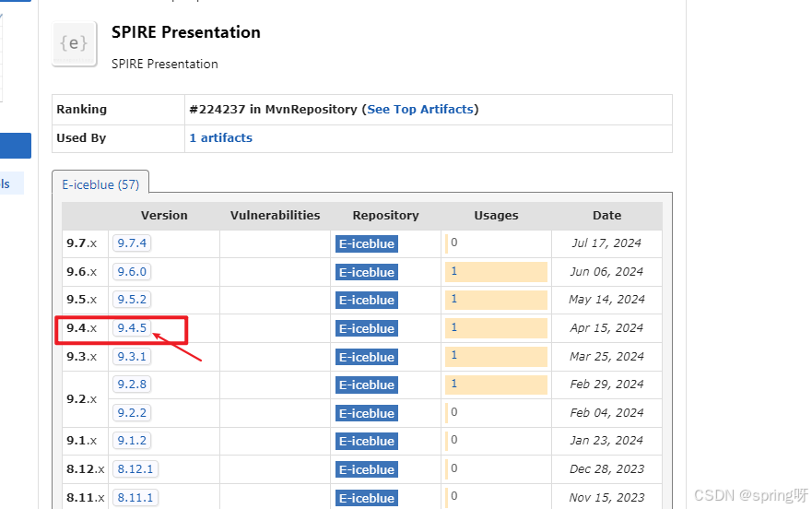Click usages count 1 for version 9.2.8

pyautogui.click(x=454, y=385)
